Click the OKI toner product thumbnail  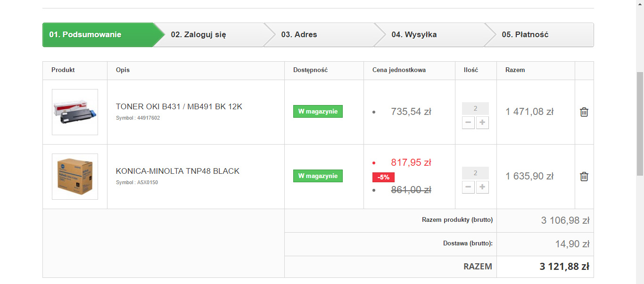75,112
